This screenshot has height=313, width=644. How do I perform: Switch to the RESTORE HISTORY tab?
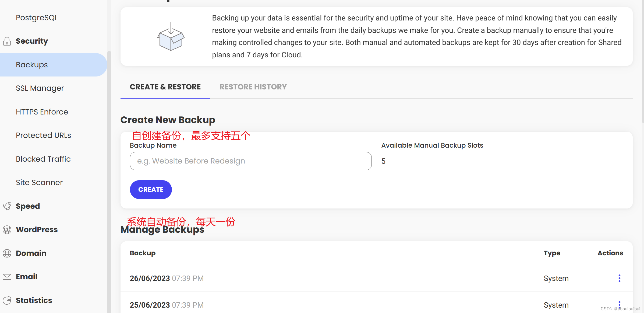click(x=253, y=87)
